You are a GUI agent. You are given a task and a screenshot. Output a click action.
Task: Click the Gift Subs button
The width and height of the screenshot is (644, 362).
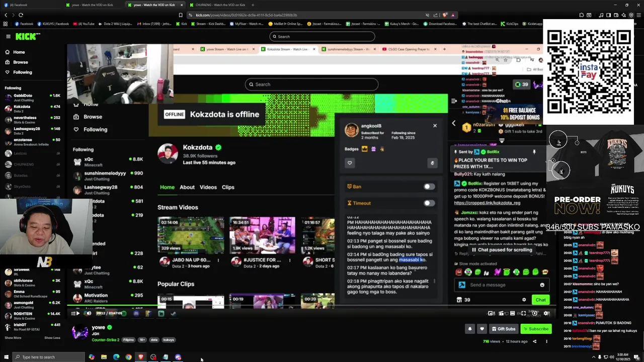point(503,329)
